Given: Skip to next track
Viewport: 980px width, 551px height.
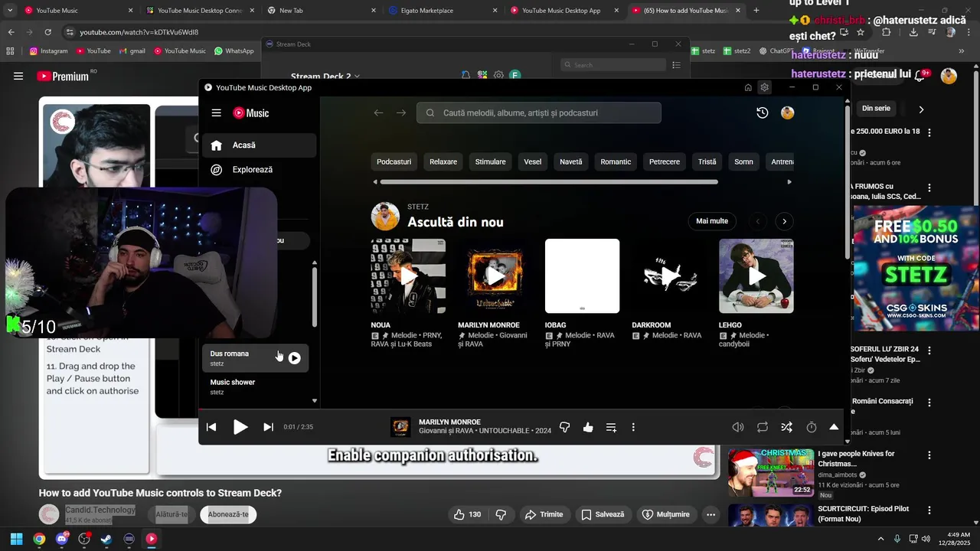Looking at the screenshot, I should coord(268,427).
